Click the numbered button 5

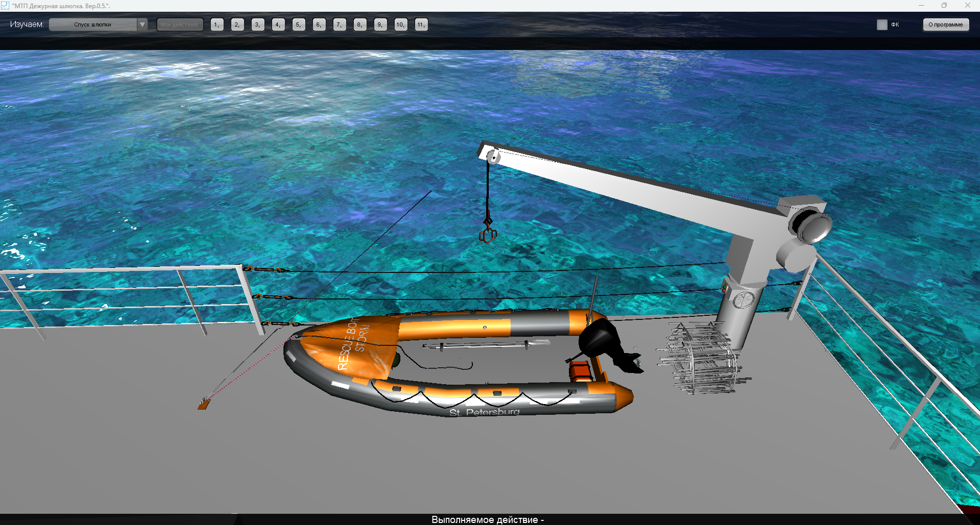298,24
